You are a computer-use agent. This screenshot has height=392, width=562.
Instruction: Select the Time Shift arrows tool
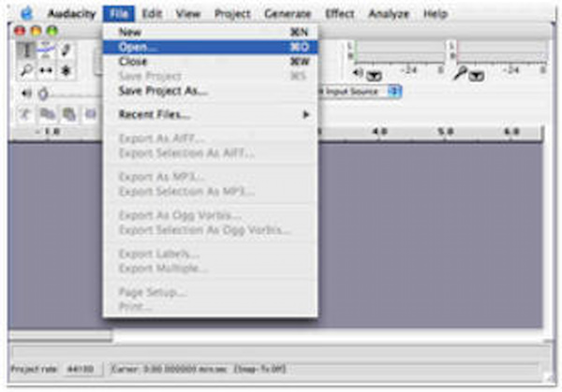tap(46, 70)
